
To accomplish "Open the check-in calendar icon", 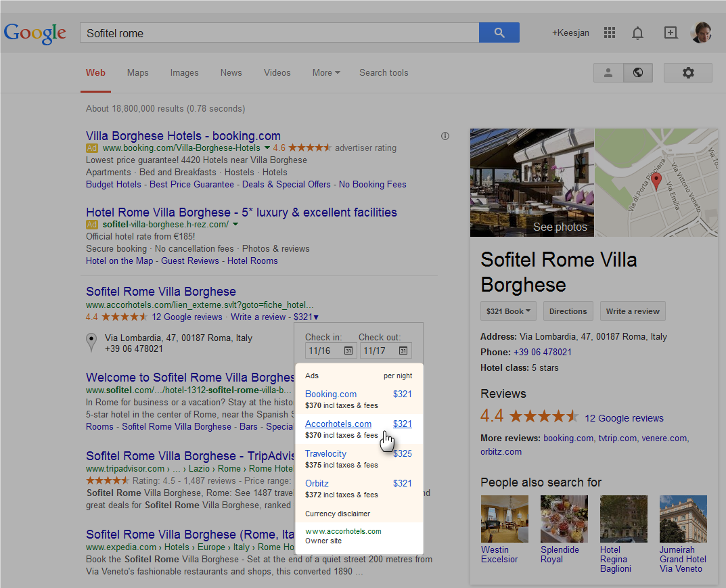I will pyautogui.click(x=348, y=351).
